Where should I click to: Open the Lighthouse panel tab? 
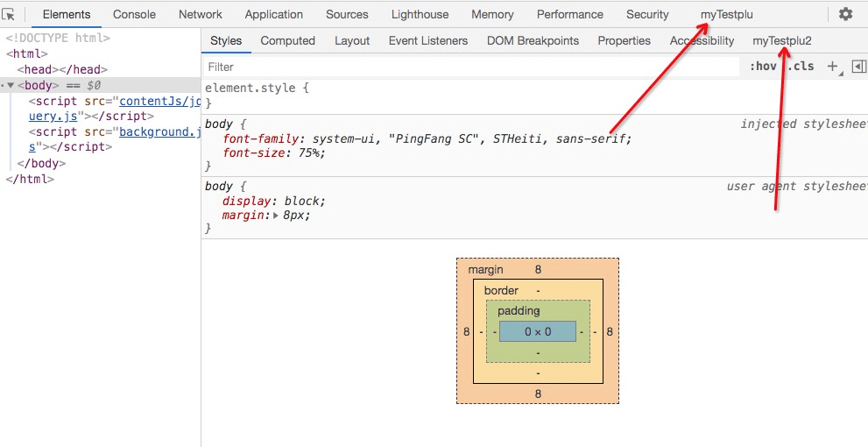420,15
